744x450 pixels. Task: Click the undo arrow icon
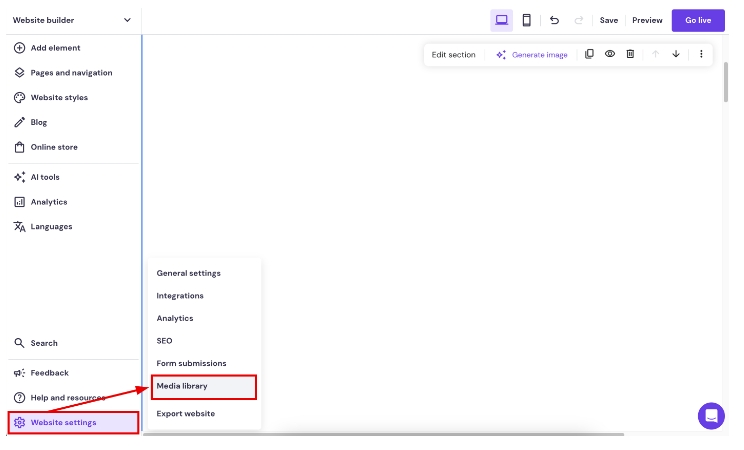pos(554,20)
